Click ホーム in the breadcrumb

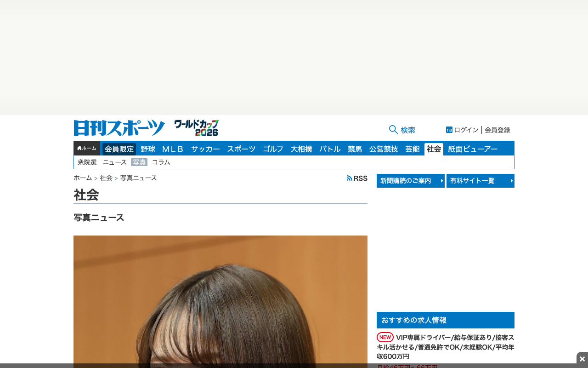(83, 178)
